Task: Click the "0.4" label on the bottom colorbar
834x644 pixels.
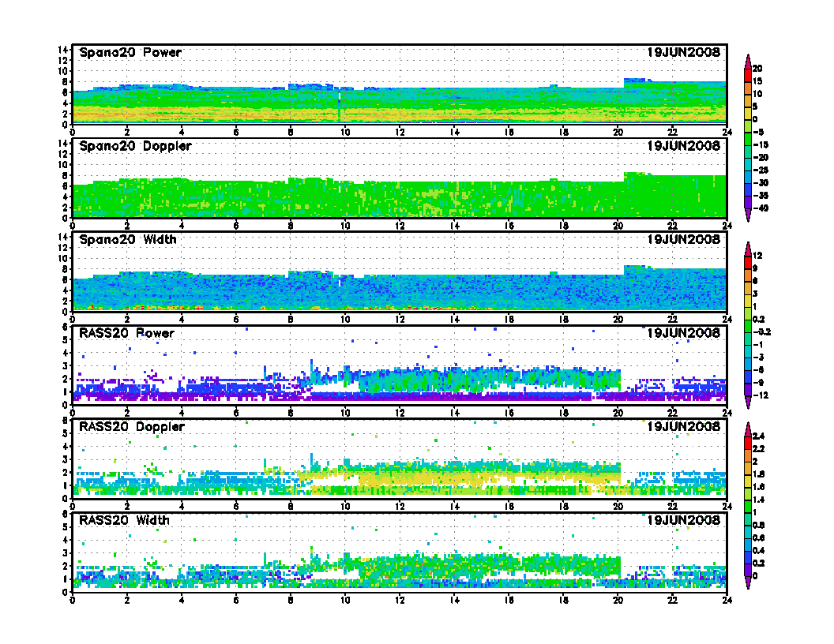Action: [x=758, y=551]
